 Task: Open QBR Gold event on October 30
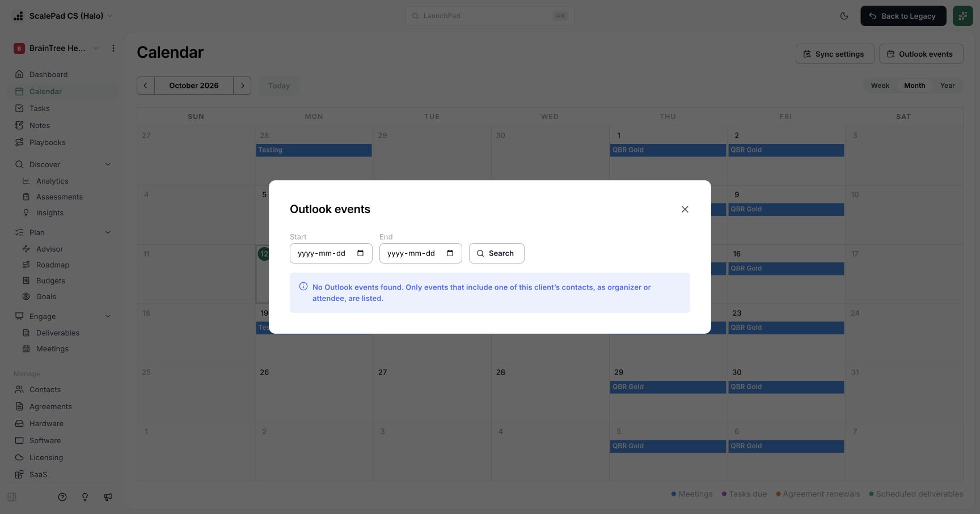pyautogui.click(x=786, y=387)
